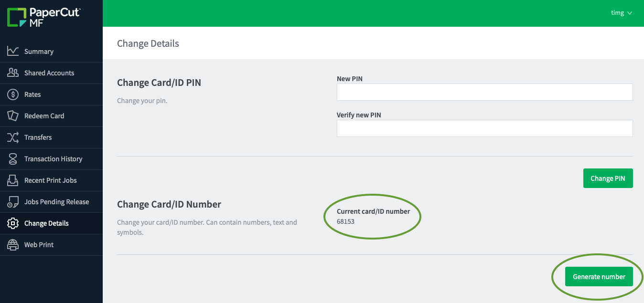Click the Change Details page heading
This screenshot has height=303, width=644.
click(x=148, y=43)
